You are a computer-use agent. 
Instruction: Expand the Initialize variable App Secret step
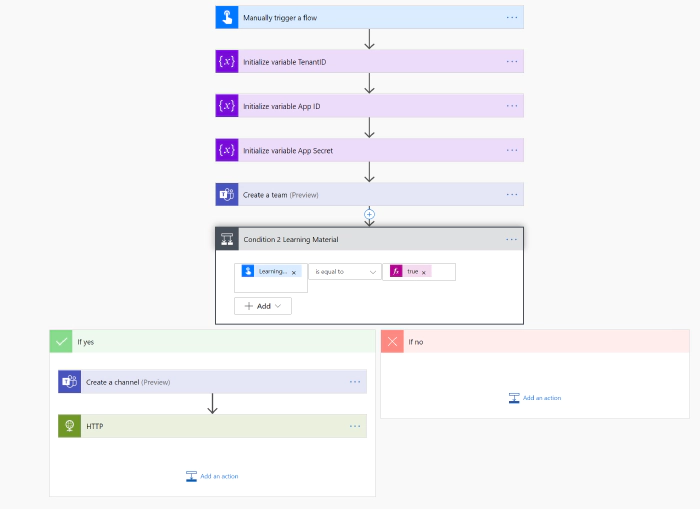tap(370, 150)
